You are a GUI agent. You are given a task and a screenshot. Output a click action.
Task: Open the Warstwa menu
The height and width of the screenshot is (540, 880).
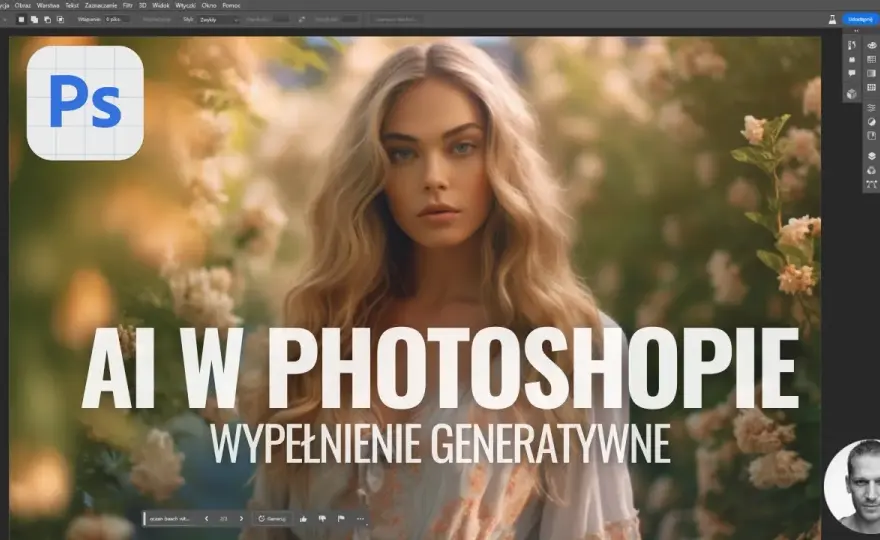point(48,6)
